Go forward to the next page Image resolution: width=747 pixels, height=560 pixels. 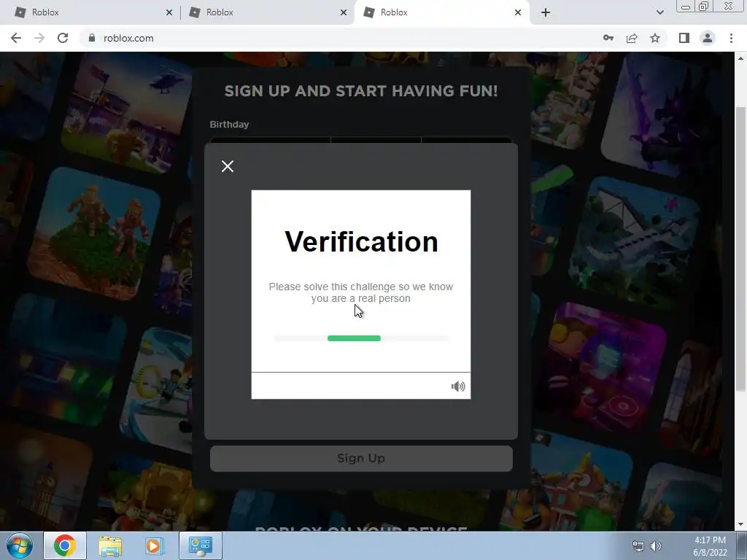[x=39, y=38]
